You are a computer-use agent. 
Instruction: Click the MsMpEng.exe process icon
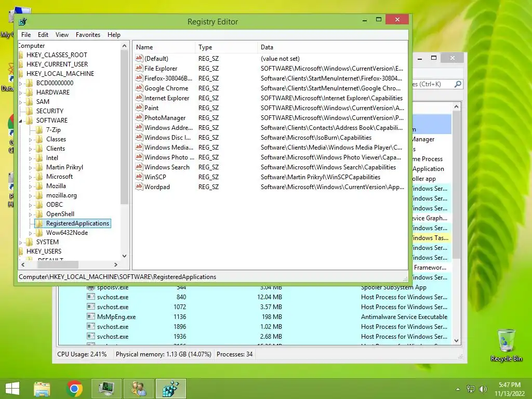pyautogui.click(x=90, y=316)
